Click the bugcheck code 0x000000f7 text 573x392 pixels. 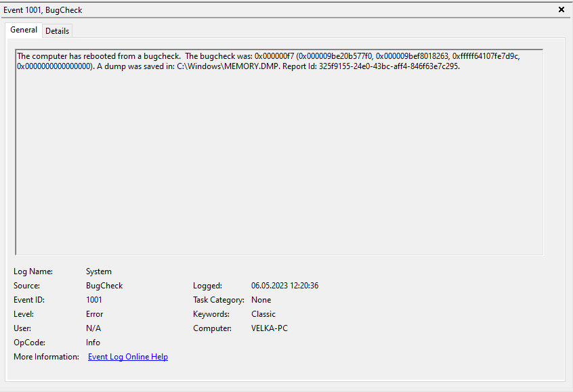pos(274,56)
